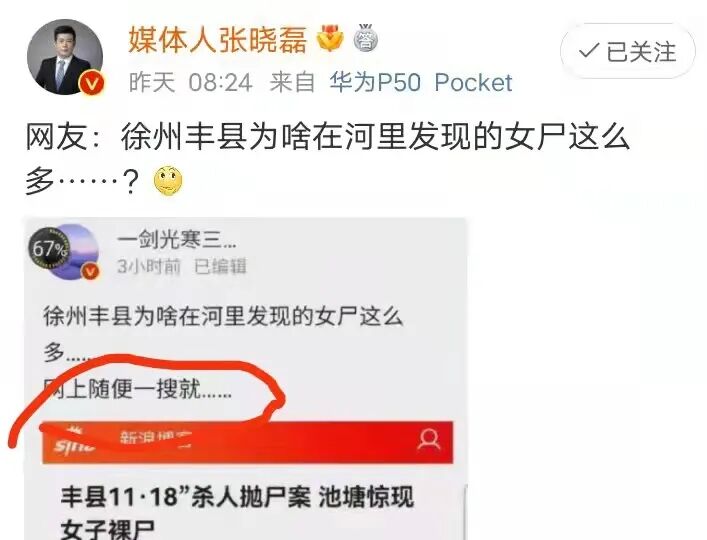Open 媒体人张晓磊 profile avatar
707x540 pixels.
[x=65, y=57]
